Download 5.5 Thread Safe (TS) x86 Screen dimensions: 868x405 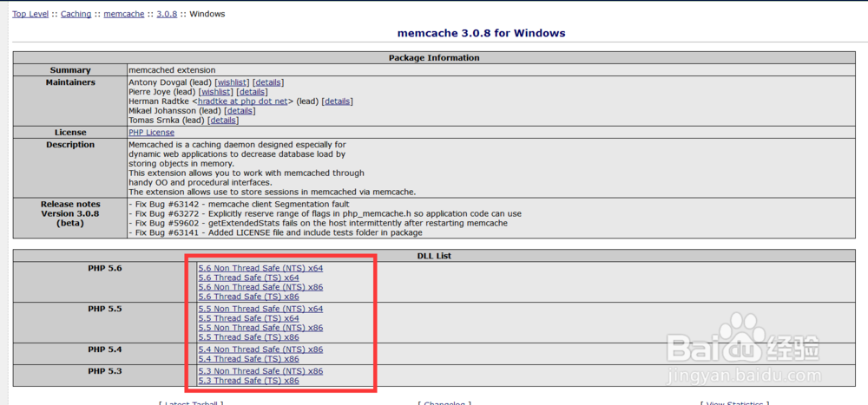tap(249, 337)
